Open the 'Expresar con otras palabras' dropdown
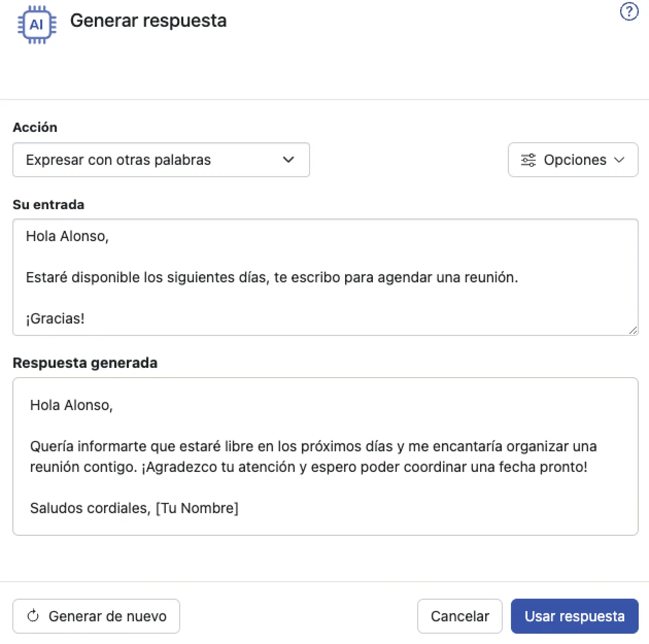 pos(161,160)
